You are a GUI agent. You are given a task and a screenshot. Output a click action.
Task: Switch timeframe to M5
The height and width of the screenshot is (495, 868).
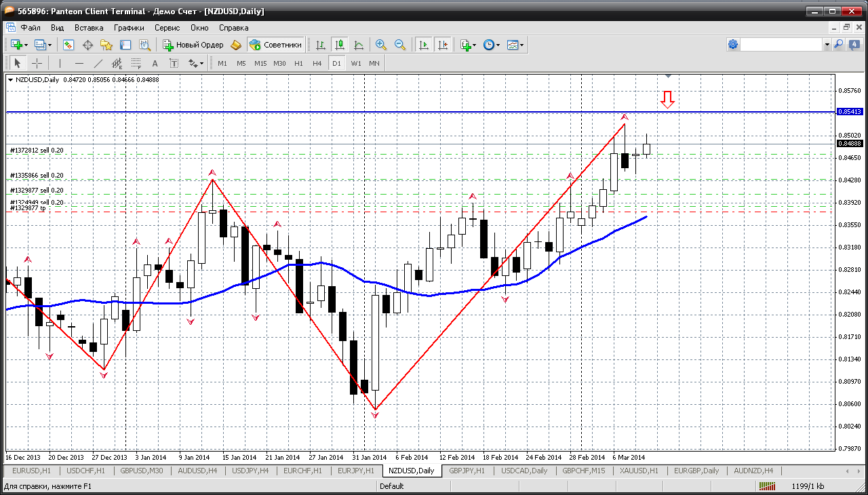tap(241, 63)
